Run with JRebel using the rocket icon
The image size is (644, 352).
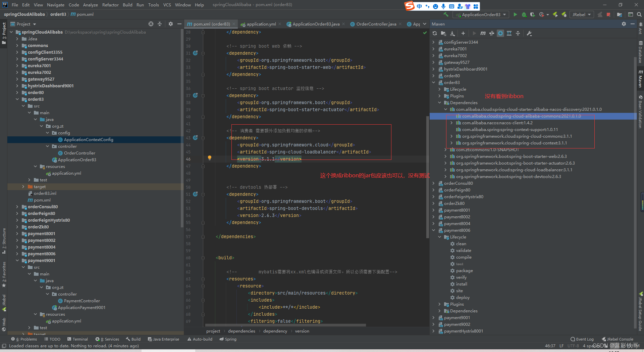(555, 14)
